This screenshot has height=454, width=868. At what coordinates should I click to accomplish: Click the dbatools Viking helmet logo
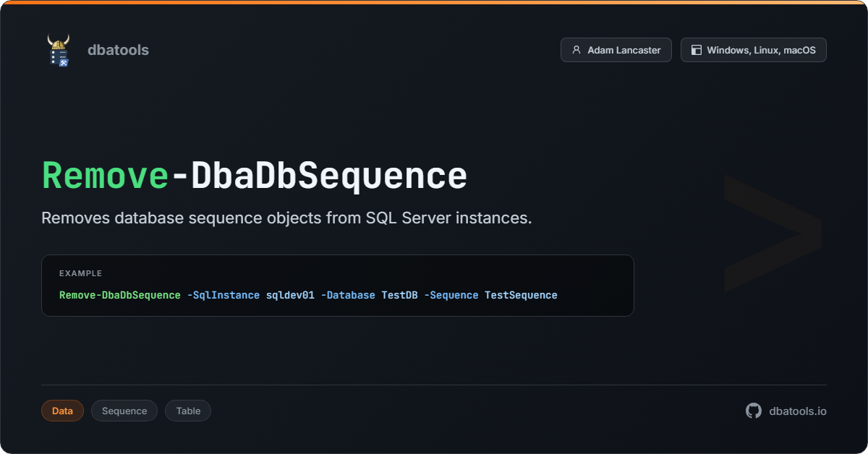pyautogui.click(x=59, y=50)
